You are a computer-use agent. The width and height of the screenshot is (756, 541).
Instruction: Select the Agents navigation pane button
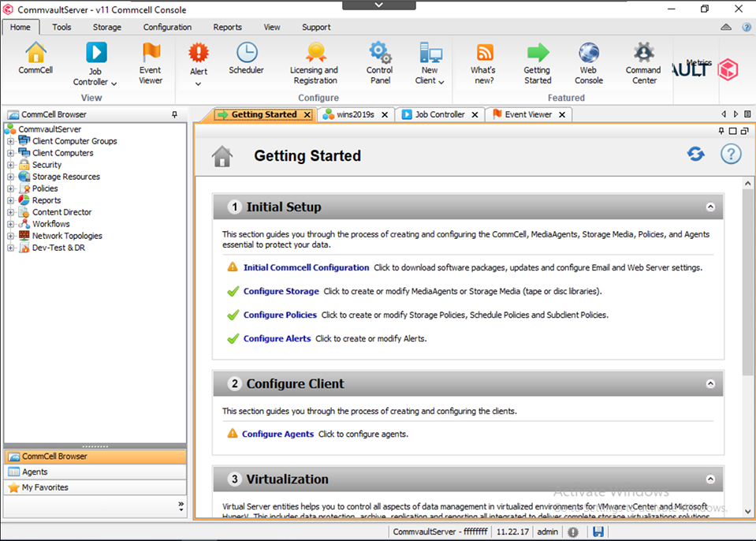coord(95,472)
